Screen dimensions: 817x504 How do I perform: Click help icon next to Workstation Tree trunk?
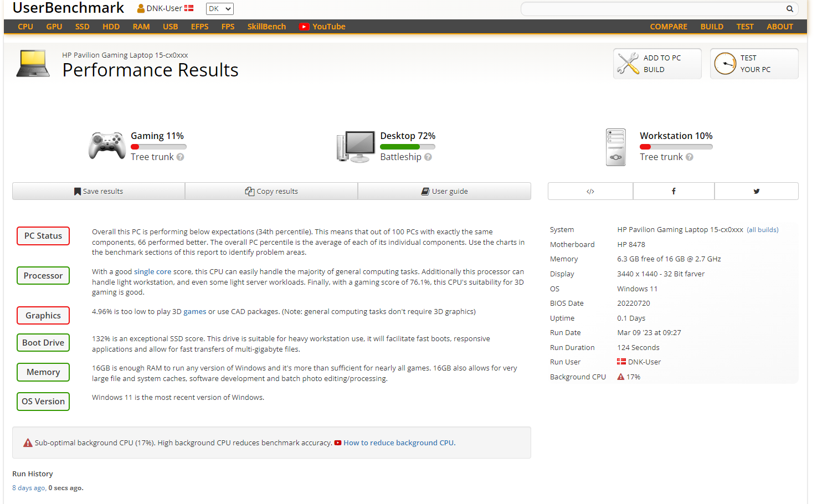tap(690, 157)
